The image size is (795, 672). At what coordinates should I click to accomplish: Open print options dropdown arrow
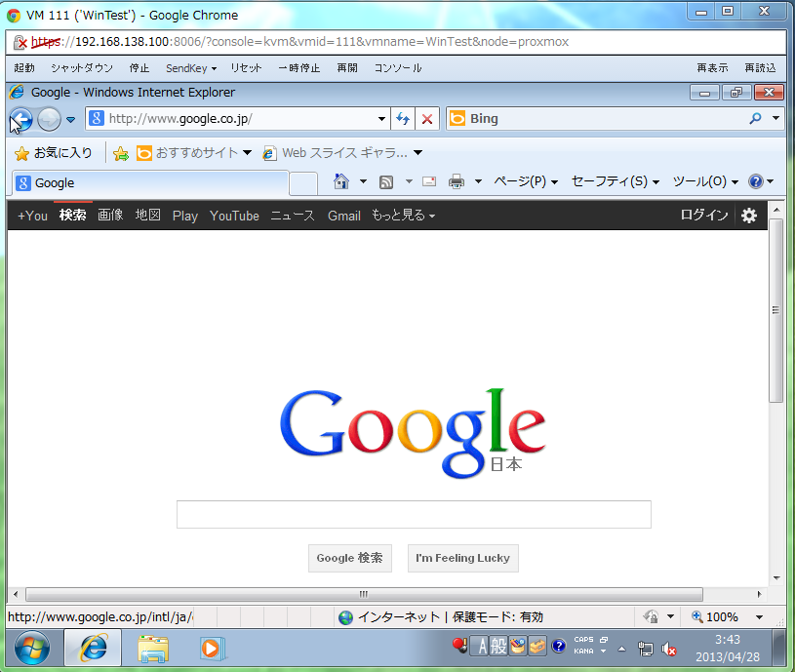pos(478,181)
